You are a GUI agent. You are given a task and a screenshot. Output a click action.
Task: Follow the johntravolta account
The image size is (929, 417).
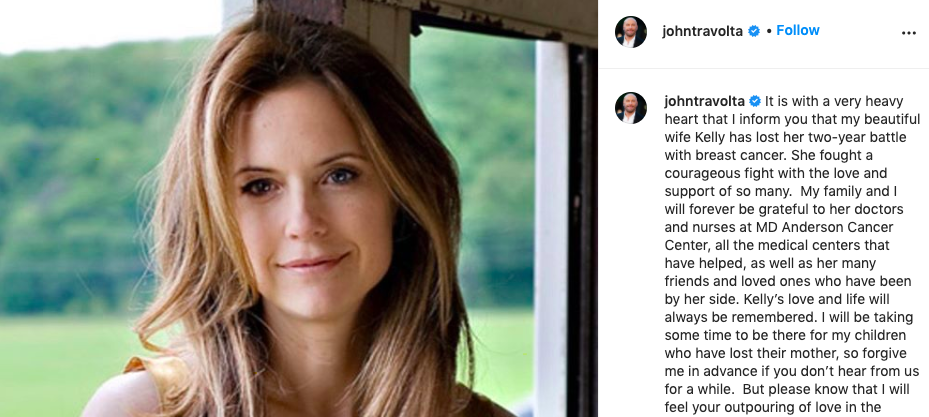click(797, 30)
